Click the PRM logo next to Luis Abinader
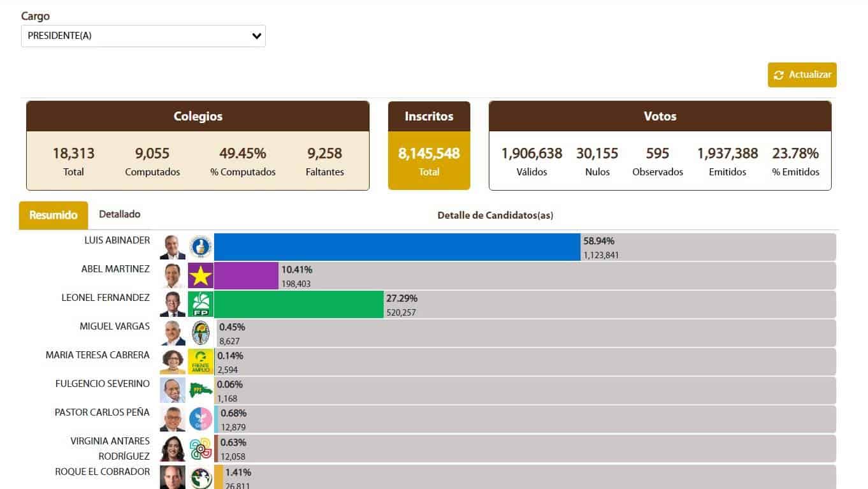This screenshot has height=489, width=868. point(201,247)
